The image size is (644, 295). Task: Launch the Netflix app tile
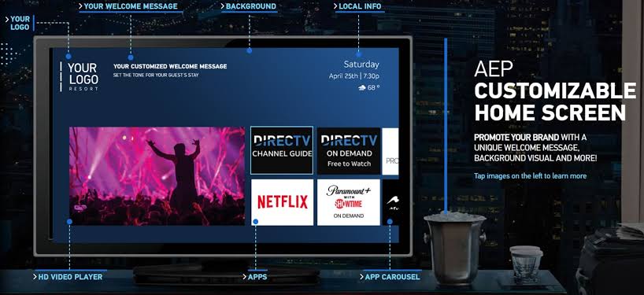click(282, 202)
